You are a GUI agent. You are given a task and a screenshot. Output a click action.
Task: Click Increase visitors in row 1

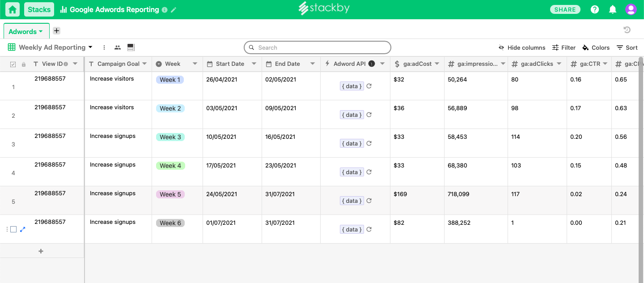coord(112,78)
